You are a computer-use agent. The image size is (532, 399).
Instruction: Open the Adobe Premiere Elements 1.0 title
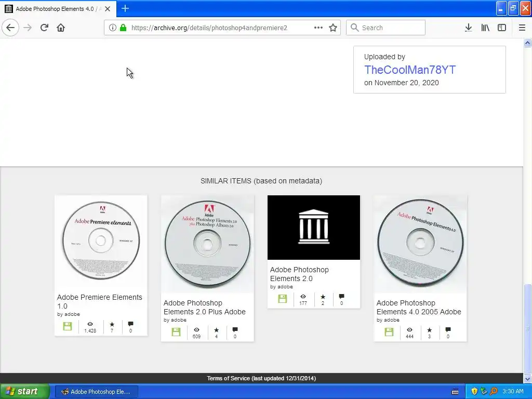click(x=99, y=301)
